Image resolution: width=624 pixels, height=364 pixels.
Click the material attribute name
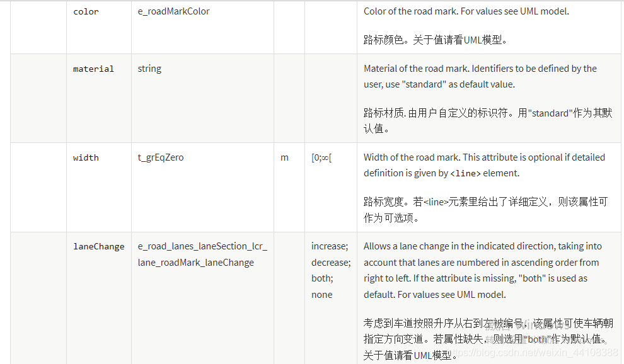[x=93, y=69]
